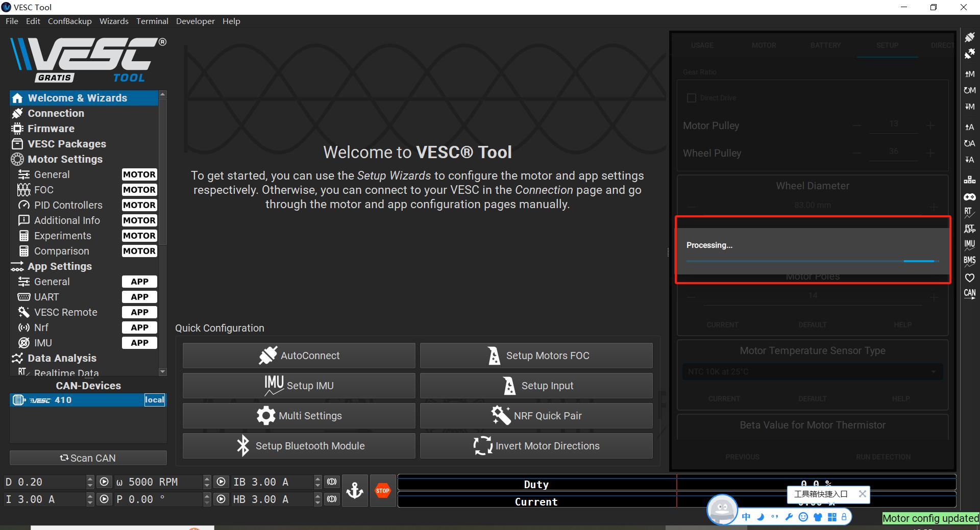The image size is (980, 530).
Task: Click sidebar list scroll-up arrow
Action: click(163, 94)
